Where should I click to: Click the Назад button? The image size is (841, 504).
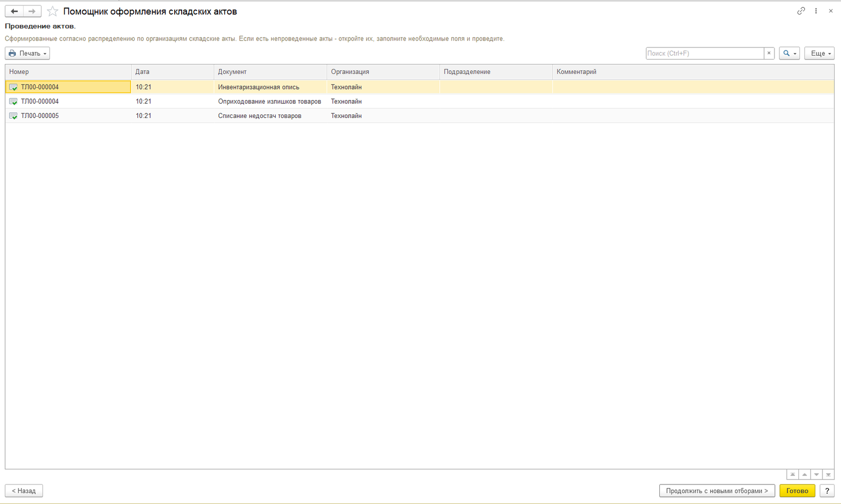click(24, 490)
